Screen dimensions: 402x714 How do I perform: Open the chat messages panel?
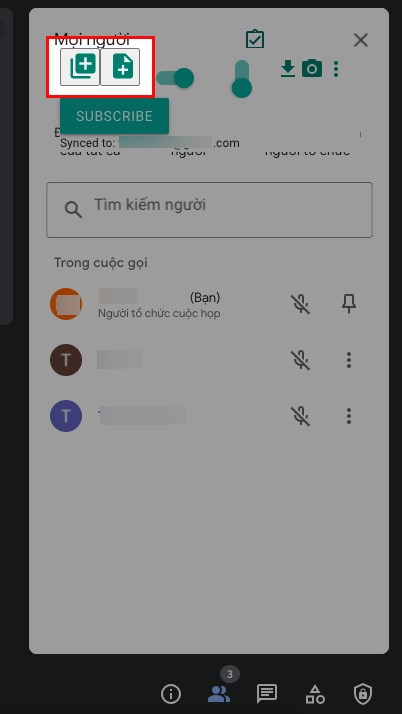click(267, 694)
